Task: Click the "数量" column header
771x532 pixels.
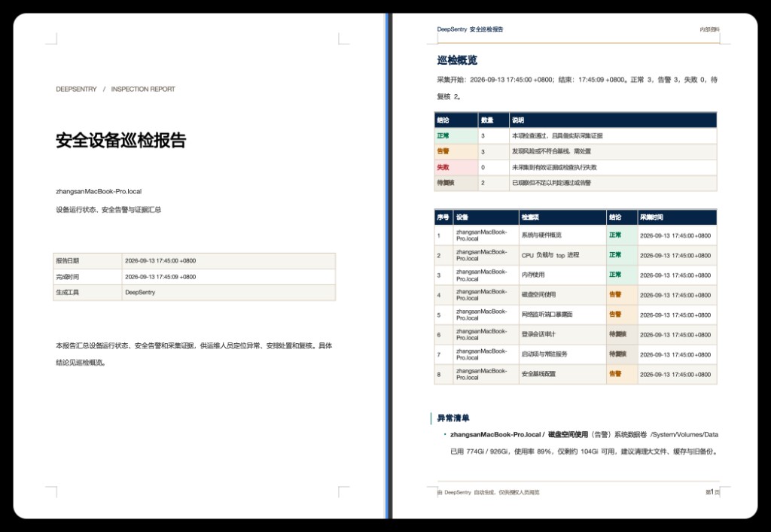Action: pos(494,120)
